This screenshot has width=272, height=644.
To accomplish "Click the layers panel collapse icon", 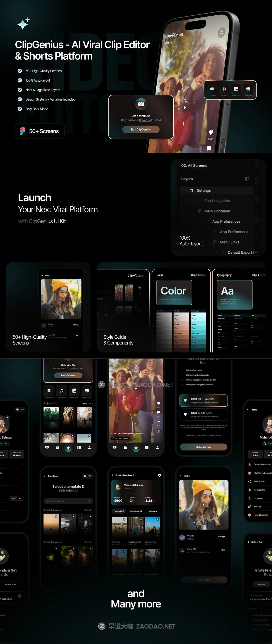I will click(247, 179).
